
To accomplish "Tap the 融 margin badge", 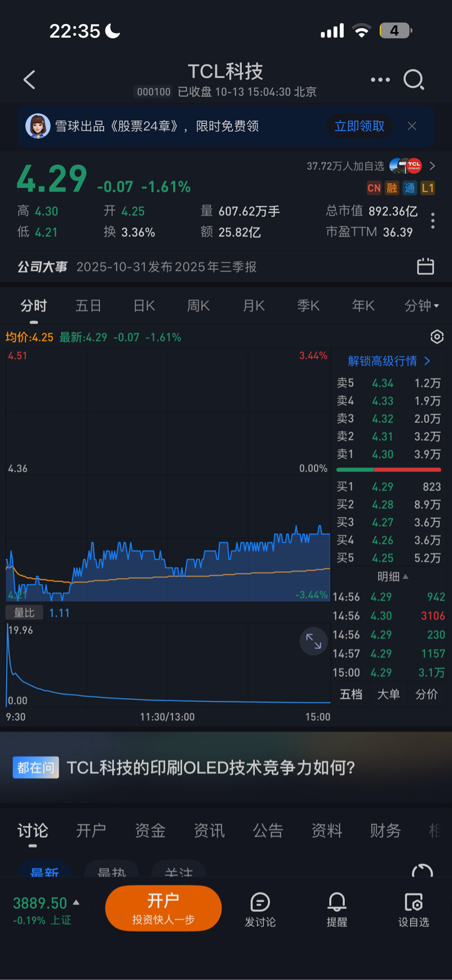I will [391, 188].
